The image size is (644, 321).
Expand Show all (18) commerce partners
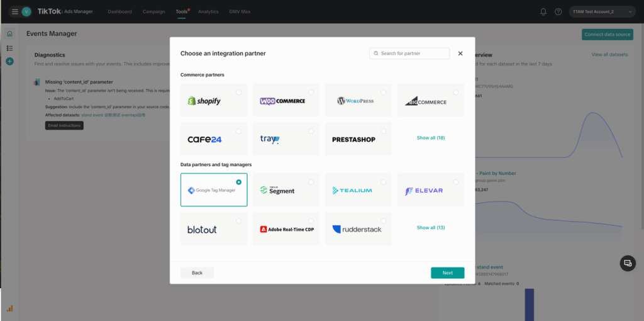pyautogui.click(x=431, y=138)
